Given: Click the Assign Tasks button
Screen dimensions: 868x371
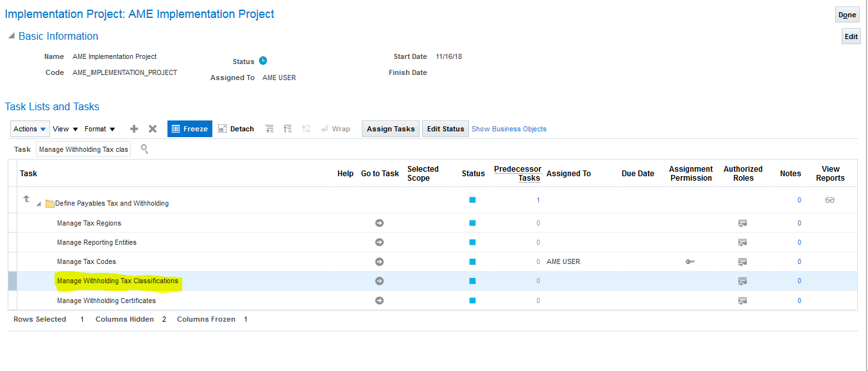Looking at the screenshot, I should click(x=390, y=129).
